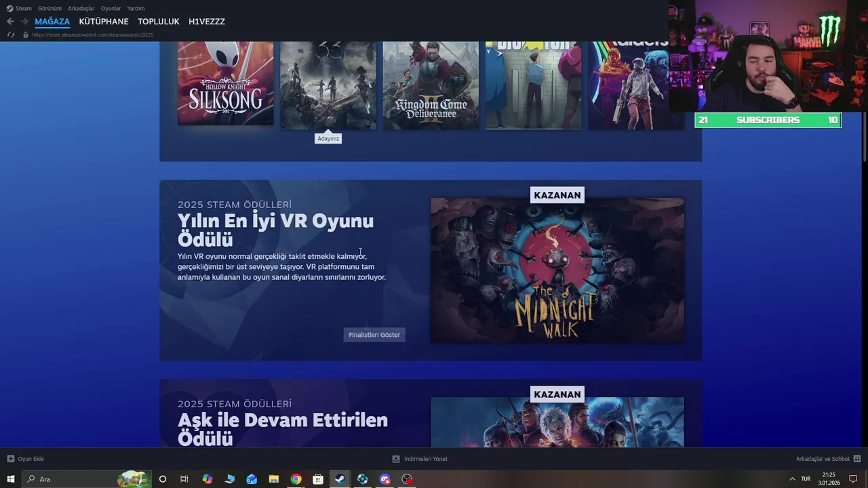Switch to the MAĞAZA tab
Image resolution: width=868 pixels, height=488 pixels.
pyautogui.click(x=52, y=22)
